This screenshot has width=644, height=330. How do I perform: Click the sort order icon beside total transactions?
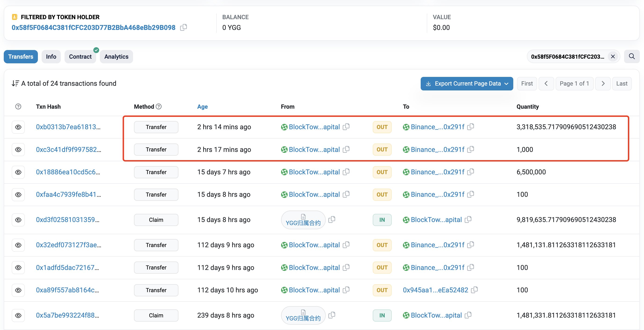click(x=15, y=83)
